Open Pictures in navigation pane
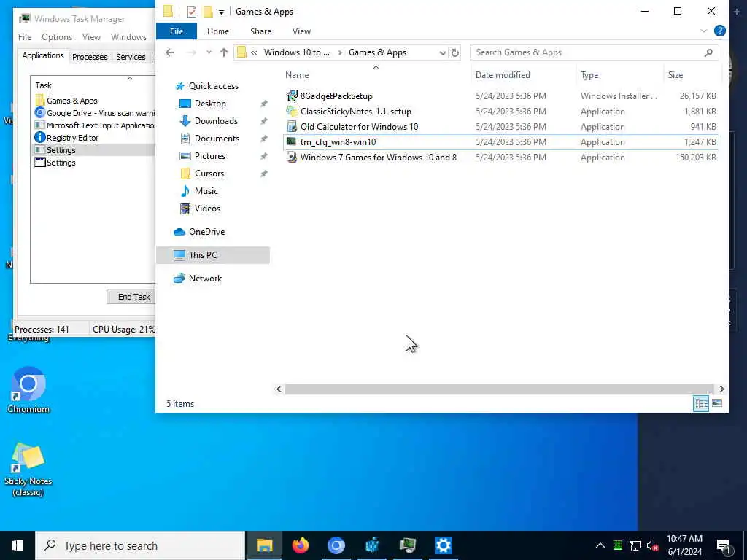This screenshot has width=747, height=560. click(209, 156)
